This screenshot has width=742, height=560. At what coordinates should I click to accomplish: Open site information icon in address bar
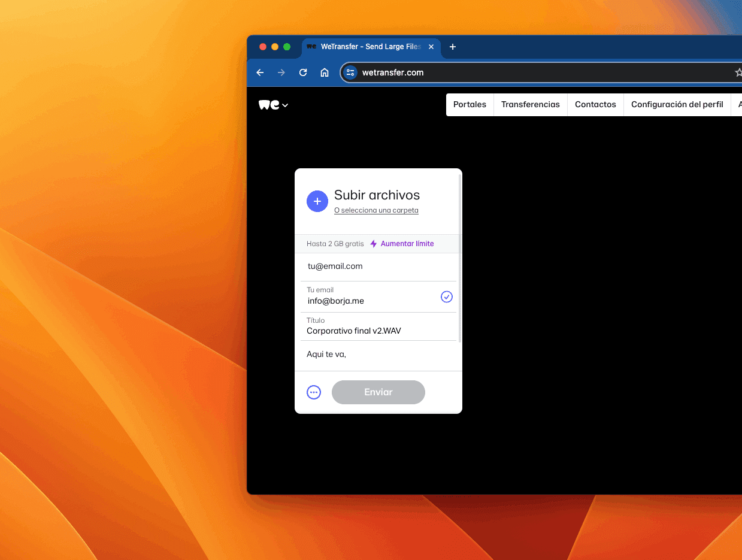point(350,72)
